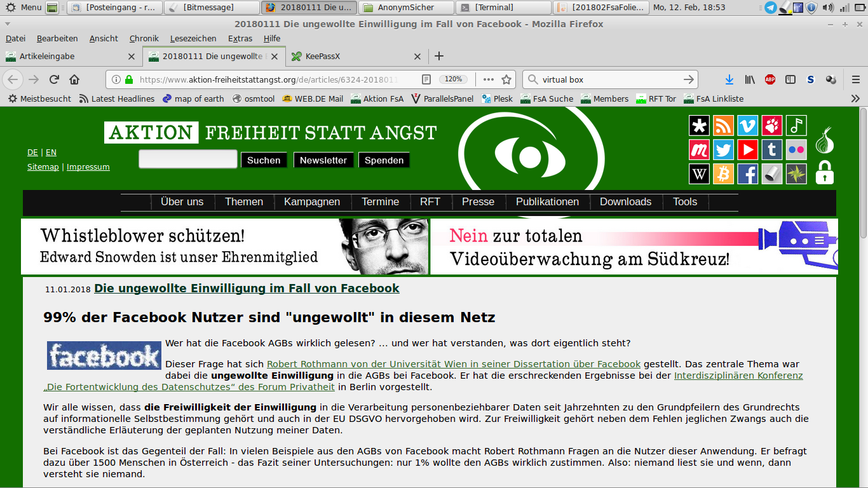Click the back navigation arrow

(x=13, y=79)
